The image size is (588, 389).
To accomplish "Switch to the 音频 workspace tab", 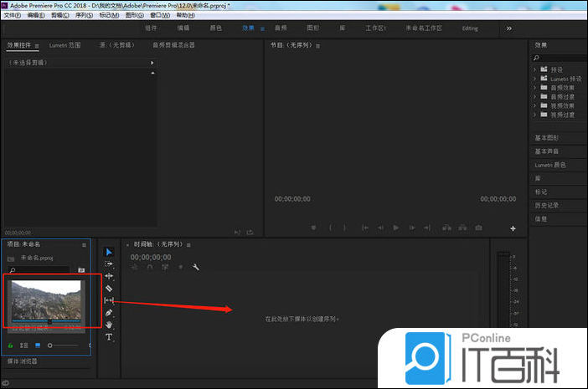I will pyautogui.click(x=269, y=28).
